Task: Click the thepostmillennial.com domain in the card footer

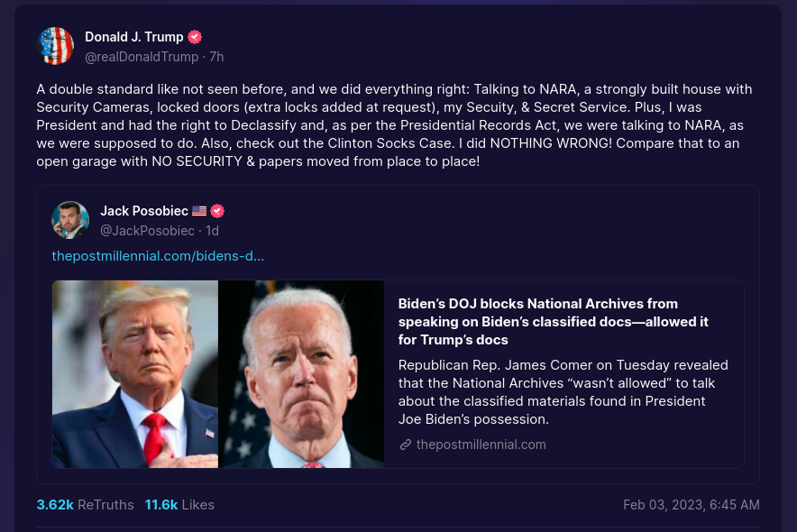Action: [481, 445]
